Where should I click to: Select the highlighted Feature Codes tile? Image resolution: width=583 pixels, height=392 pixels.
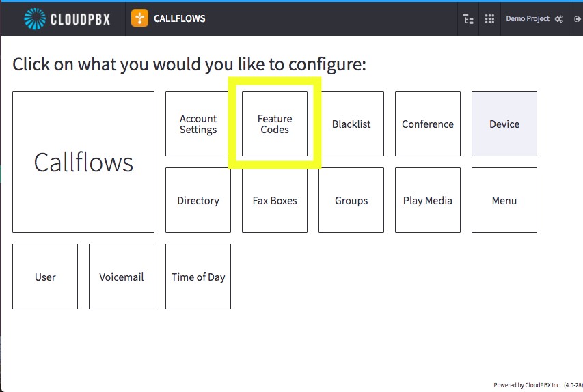click(x=275, y=124)
